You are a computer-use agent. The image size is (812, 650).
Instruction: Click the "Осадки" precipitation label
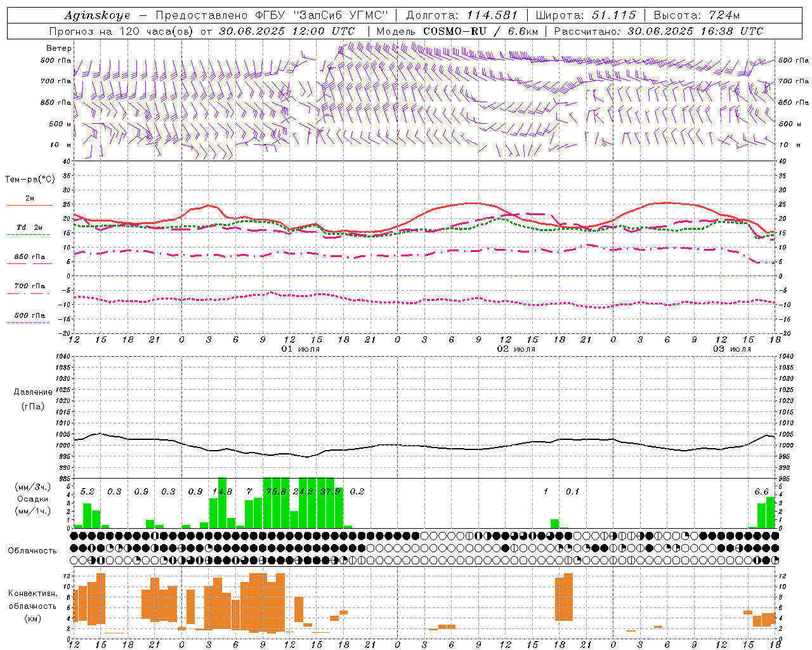tap(32, 499)
